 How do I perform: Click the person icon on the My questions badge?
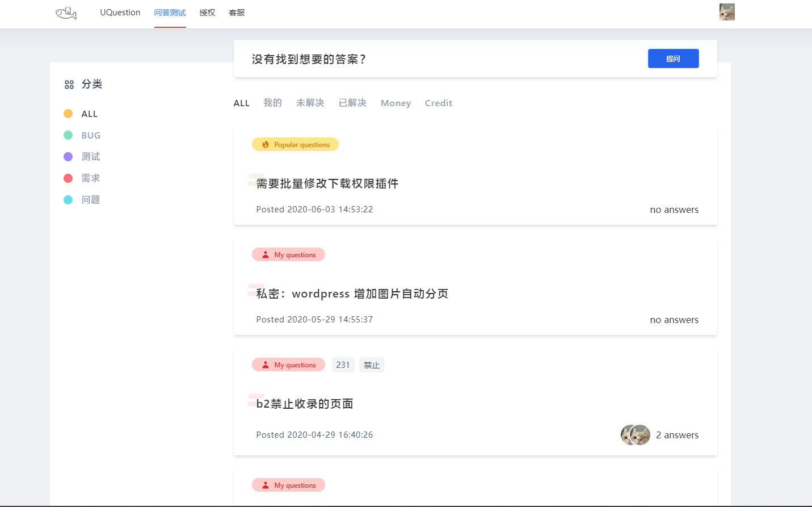[x=265, y=254]
